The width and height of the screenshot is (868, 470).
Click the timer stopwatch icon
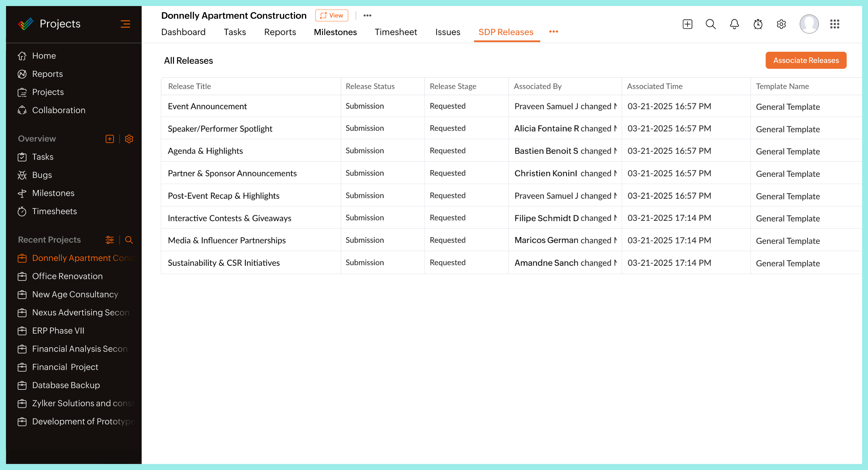pos(757,24)
